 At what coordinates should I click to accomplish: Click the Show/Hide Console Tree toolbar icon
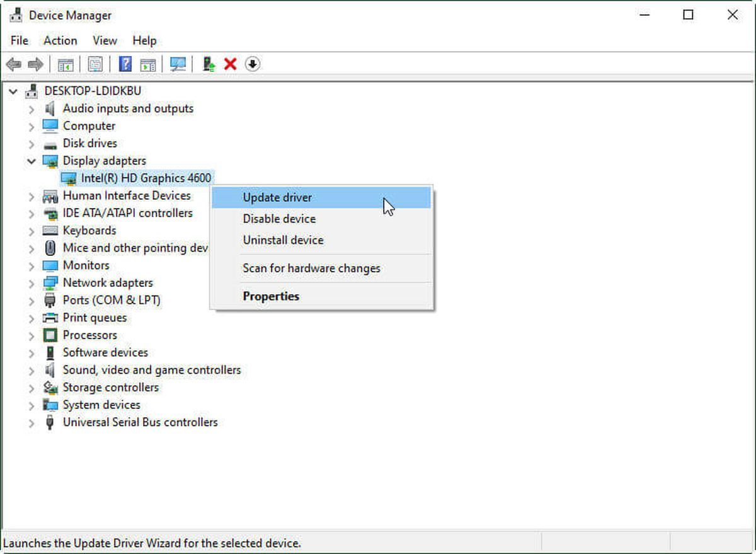point(66,64)
